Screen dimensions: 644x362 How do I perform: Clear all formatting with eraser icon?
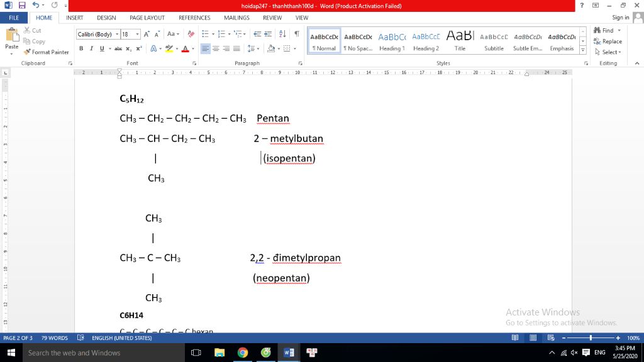[x=191, y=34]
